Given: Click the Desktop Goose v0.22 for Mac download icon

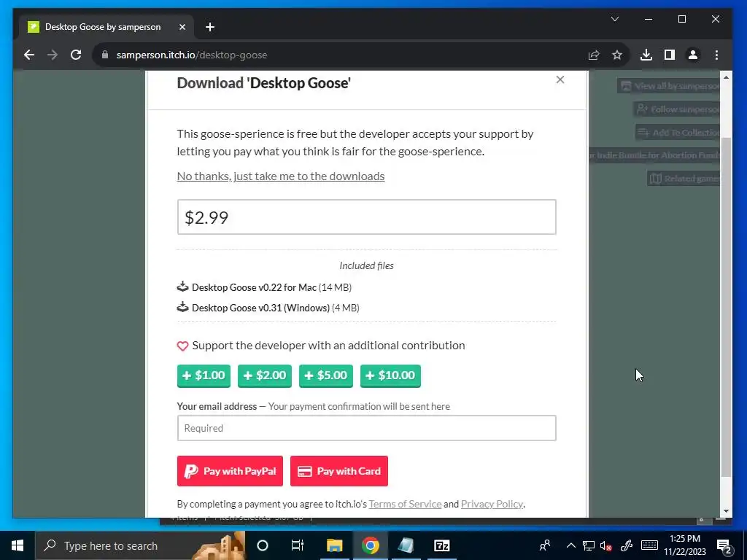Looking at the screenshot, I should point(182,287).
